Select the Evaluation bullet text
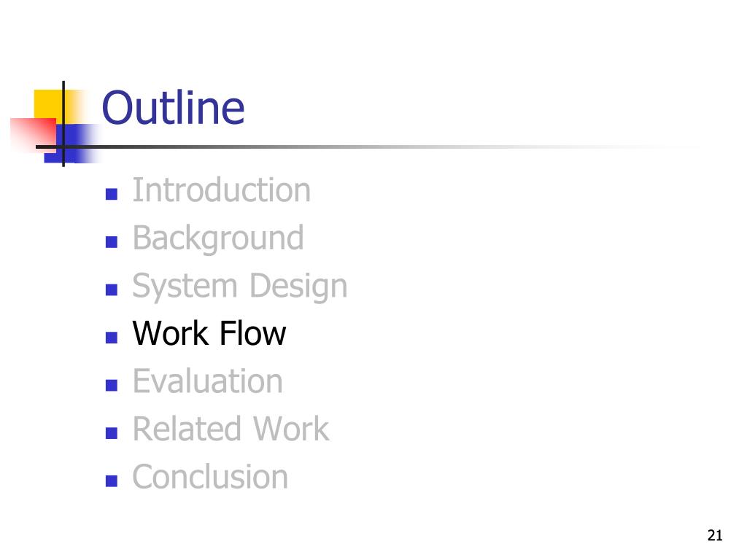747x560 pixels. click(x=208, y=381)
